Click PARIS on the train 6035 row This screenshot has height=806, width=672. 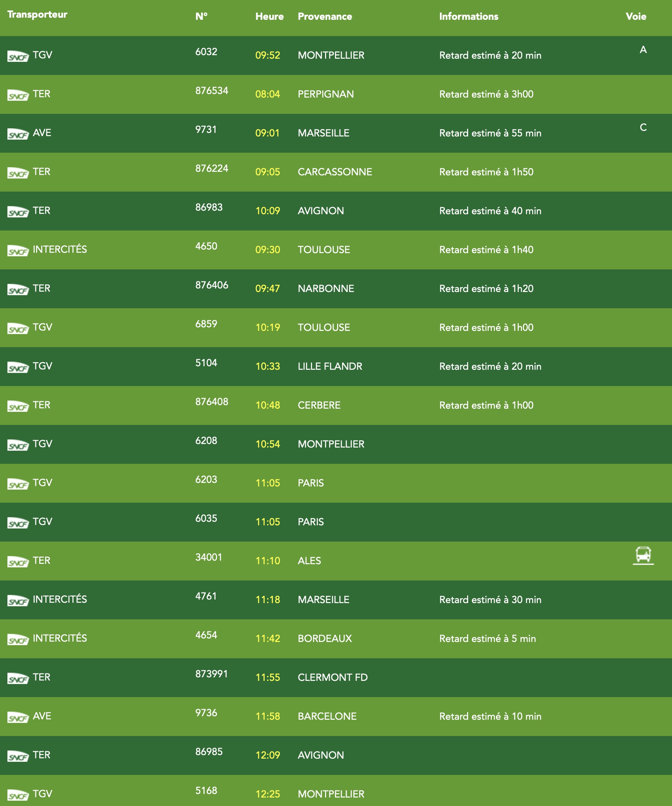click(x=311, y=522)
